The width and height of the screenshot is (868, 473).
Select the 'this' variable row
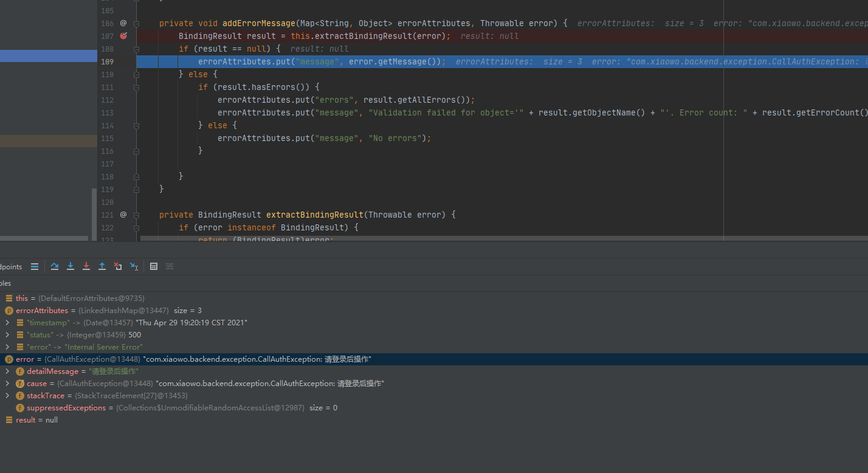click(434, 299)
